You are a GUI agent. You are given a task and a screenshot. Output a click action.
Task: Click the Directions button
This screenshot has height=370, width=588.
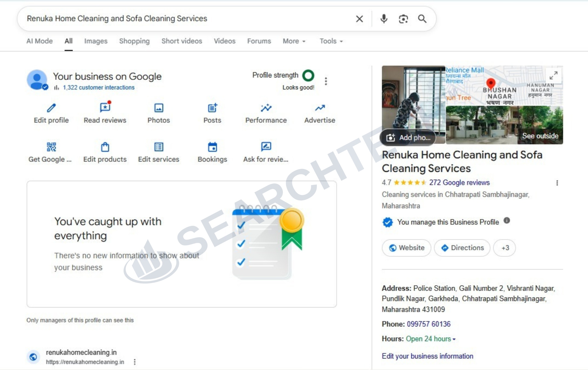462,248
